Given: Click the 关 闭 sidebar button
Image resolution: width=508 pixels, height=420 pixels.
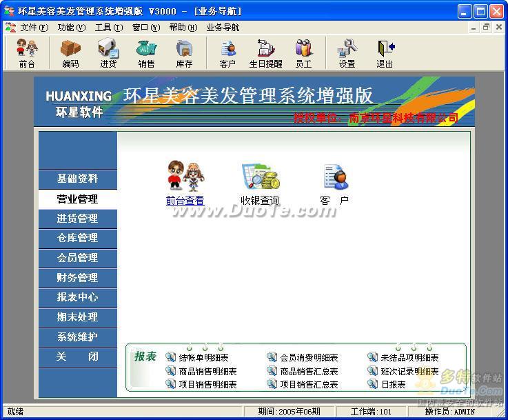Looking at the screenshot, I should [x=78, y=357].
